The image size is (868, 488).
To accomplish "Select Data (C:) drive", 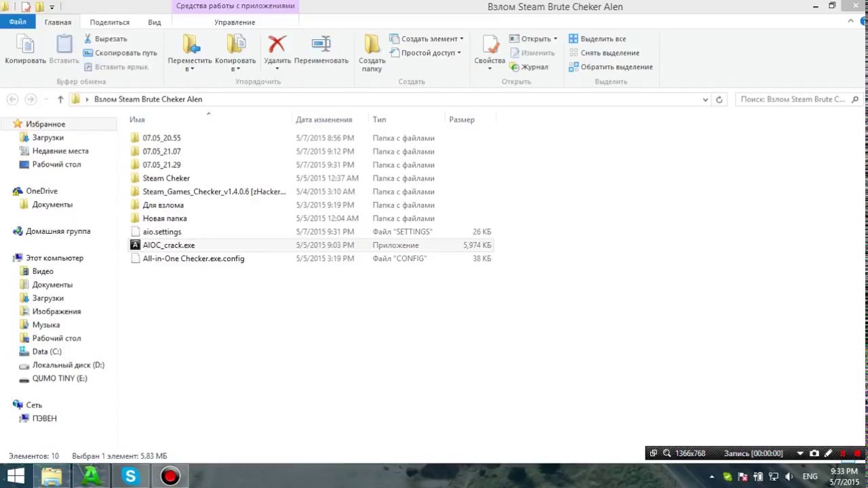I will [x=47, y=352].
